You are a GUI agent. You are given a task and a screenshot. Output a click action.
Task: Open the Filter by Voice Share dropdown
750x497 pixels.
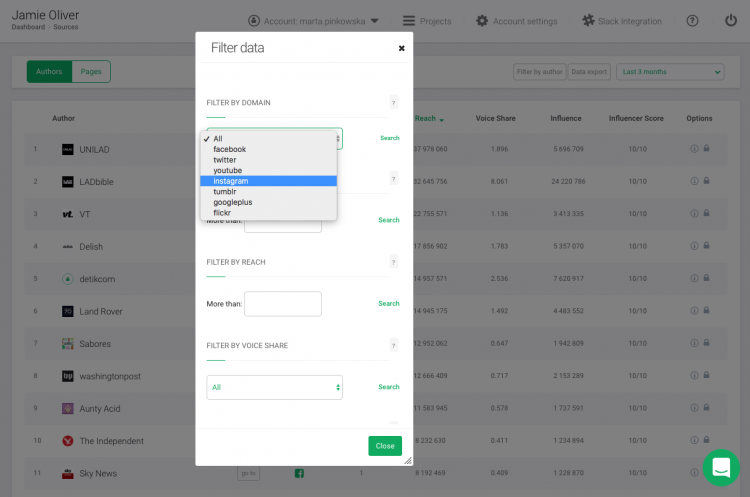pos(275,387)
